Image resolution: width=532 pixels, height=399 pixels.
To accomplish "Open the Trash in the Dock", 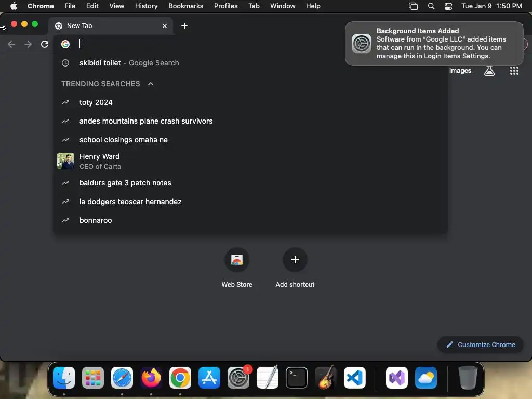I will coord(468,378).
